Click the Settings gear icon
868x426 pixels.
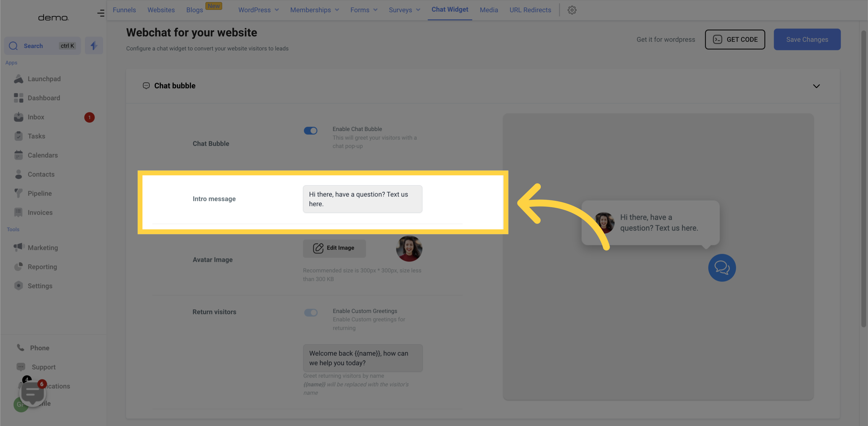(572, 10)
